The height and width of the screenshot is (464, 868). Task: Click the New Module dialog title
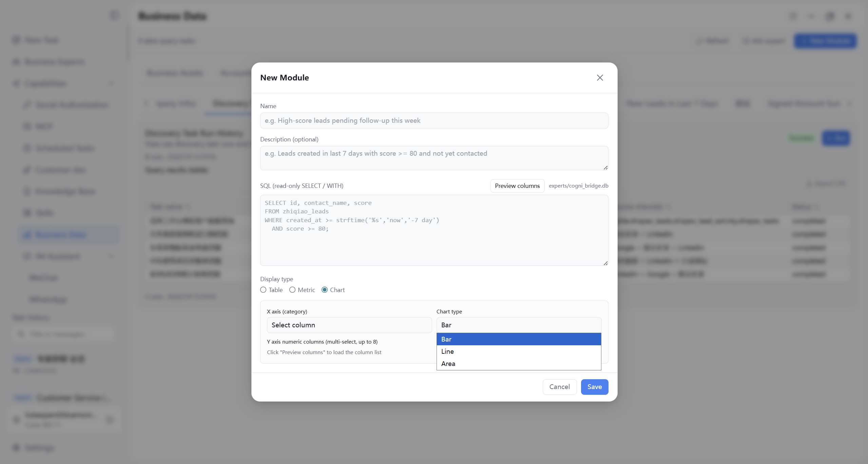(285, 78)
